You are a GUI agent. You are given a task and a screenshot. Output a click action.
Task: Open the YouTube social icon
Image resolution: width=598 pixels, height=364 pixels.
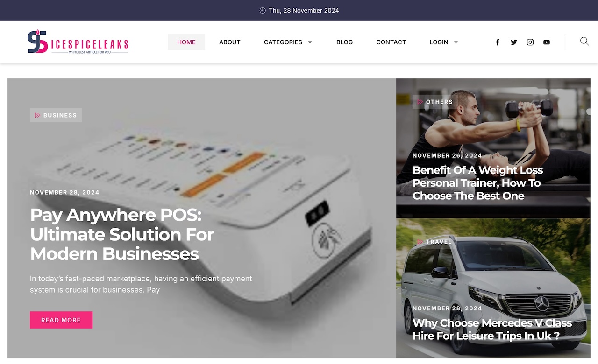click(x=547, y=42)
